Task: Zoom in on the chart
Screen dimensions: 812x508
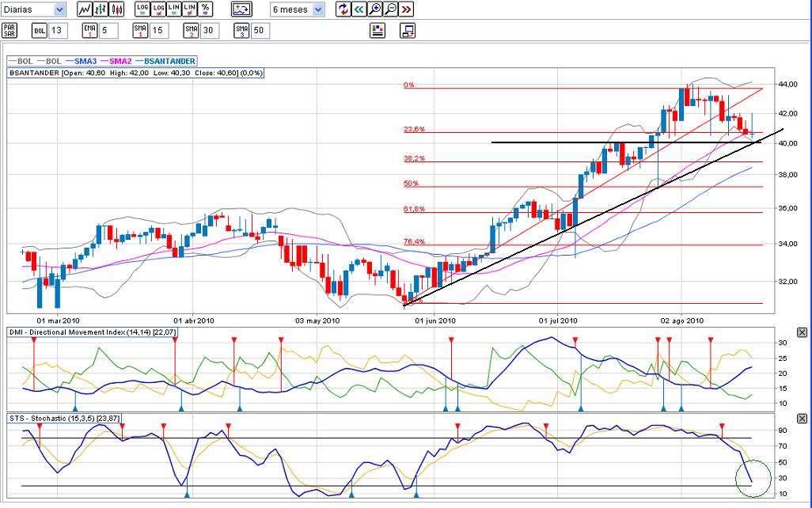Action: point(374,9)
